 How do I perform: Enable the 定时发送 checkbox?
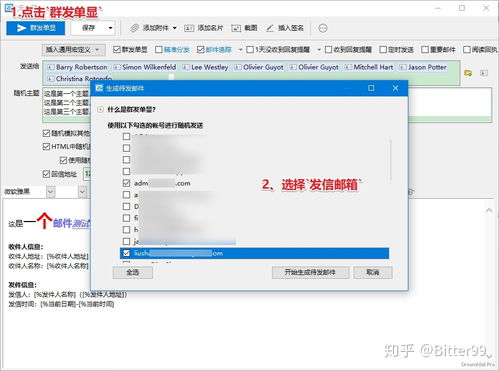coord(383,50)
